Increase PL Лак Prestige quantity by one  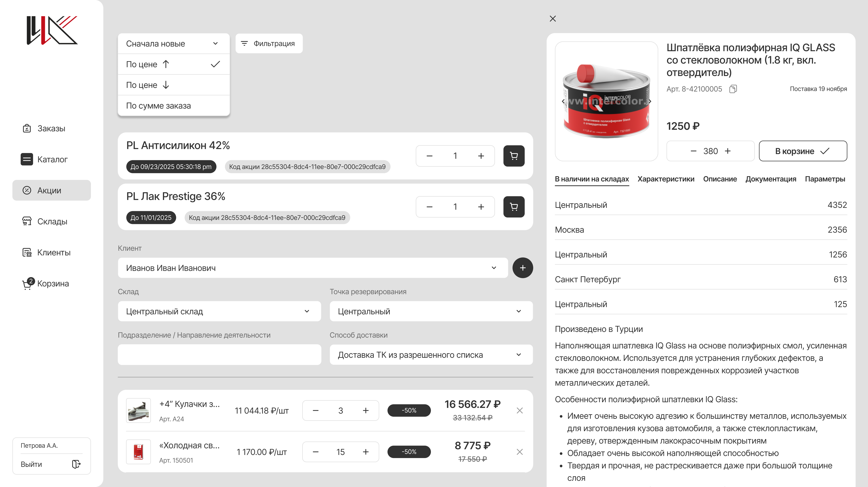(x=481, y=207)
